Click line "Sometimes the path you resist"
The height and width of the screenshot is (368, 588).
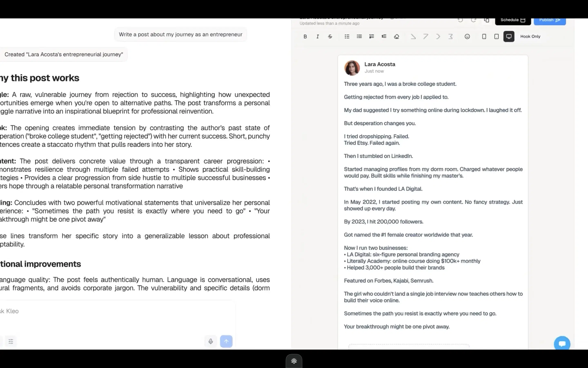click(420, 313)
